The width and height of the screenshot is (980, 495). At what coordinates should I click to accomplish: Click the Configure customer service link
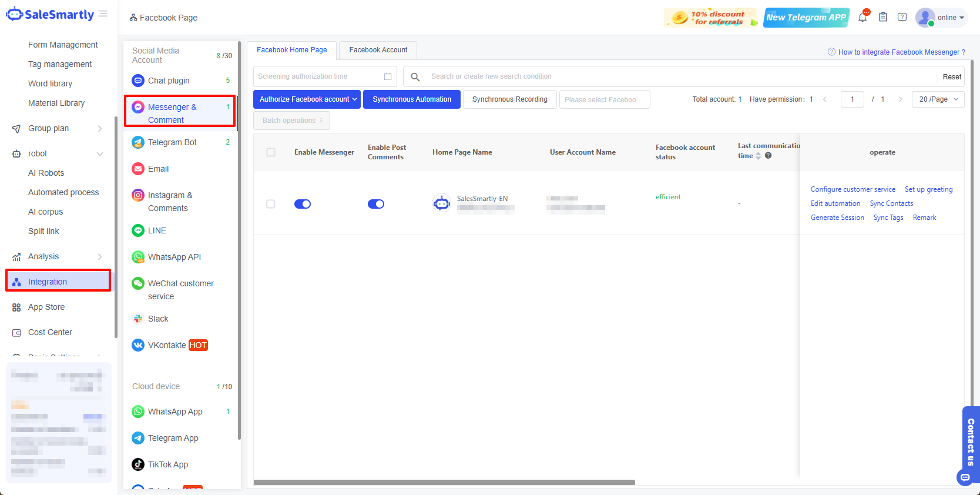[853, 189]
